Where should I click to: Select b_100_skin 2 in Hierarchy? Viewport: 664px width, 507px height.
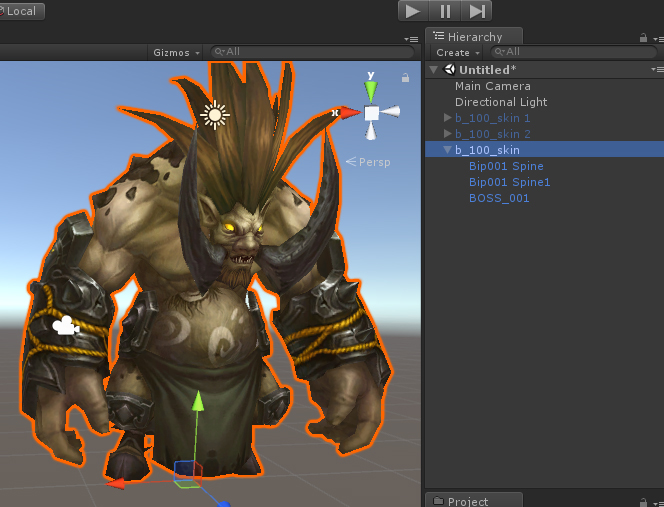click(x=492, y=134)
